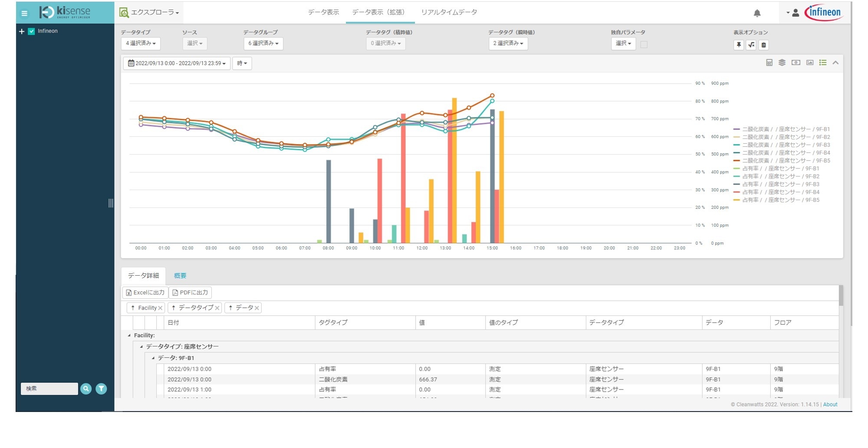Open the date range picker dropdown
This screenshot has height=448, width=868.
coord(177,63)
